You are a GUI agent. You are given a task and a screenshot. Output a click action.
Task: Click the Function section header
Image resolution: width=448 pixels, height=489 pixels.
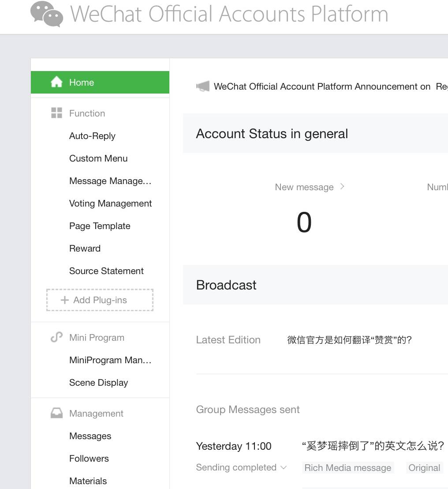[x=87, y=113]
